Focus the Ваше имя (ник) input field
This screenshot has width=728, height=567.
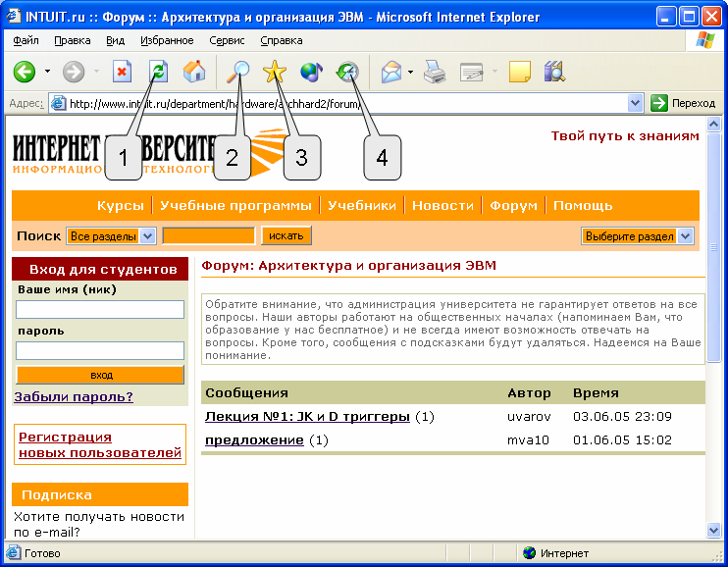100,310
